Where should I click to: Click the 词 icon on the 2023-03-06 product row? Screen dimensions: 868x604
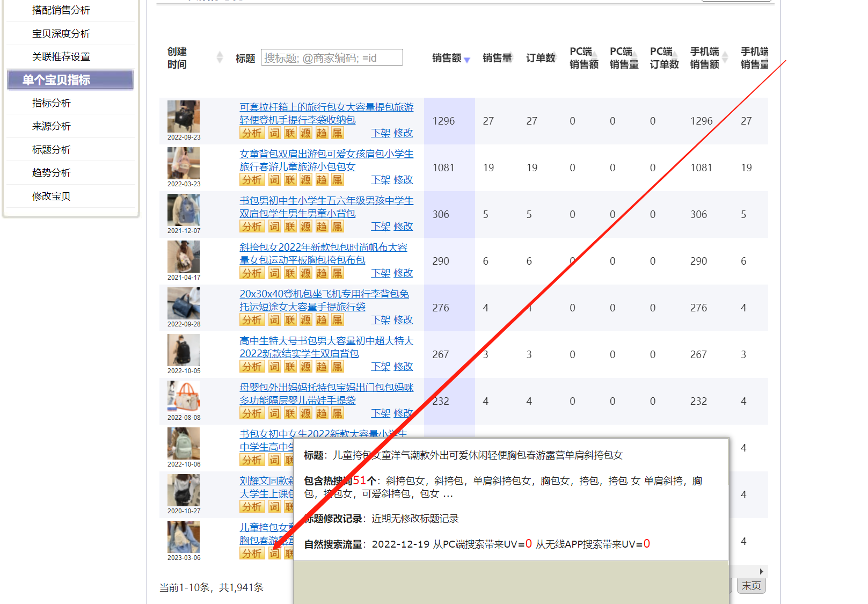274,554
